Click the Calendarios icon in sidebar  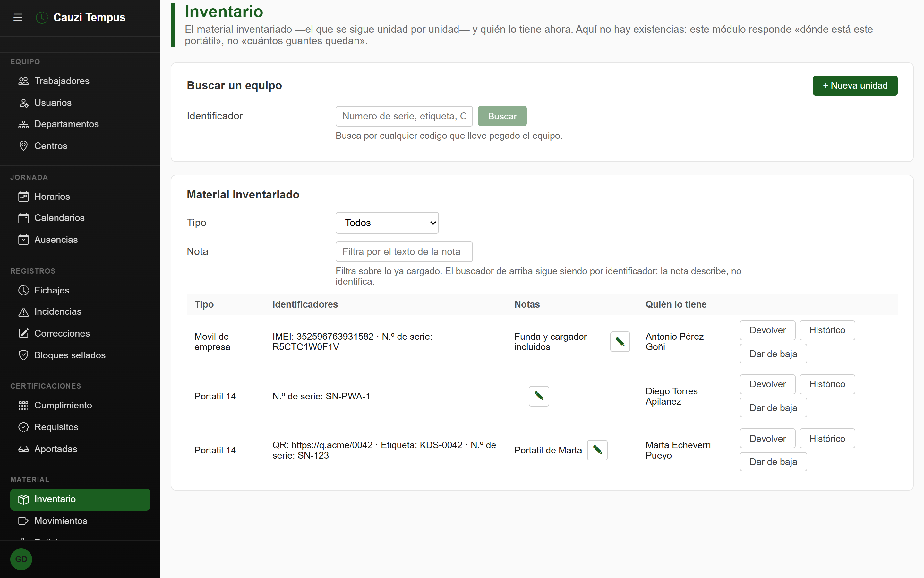[24, 218]
